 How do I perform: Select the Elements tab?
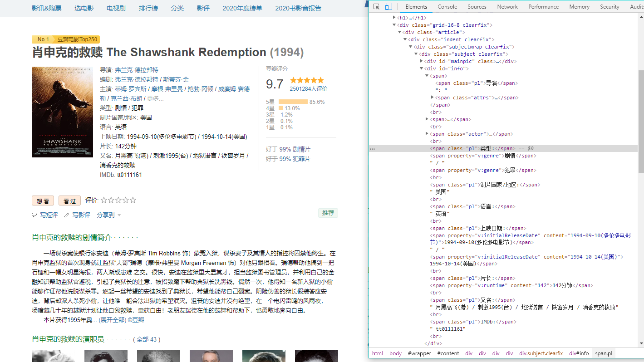(x=416, y=7)
